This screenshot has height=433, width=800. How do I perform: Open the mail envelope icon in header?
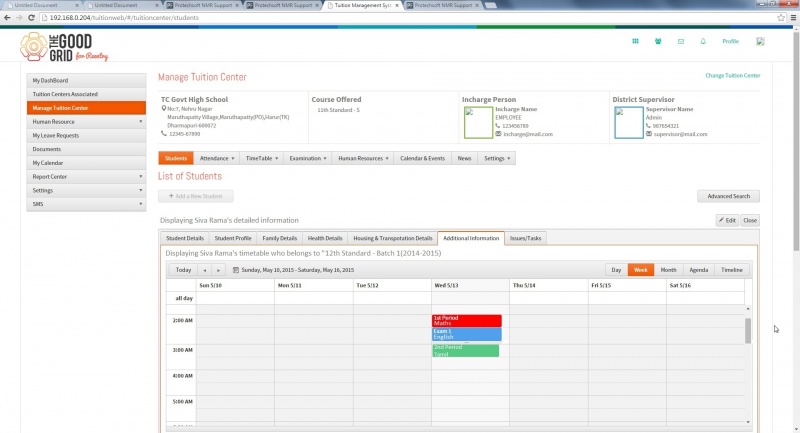[681, 41]
